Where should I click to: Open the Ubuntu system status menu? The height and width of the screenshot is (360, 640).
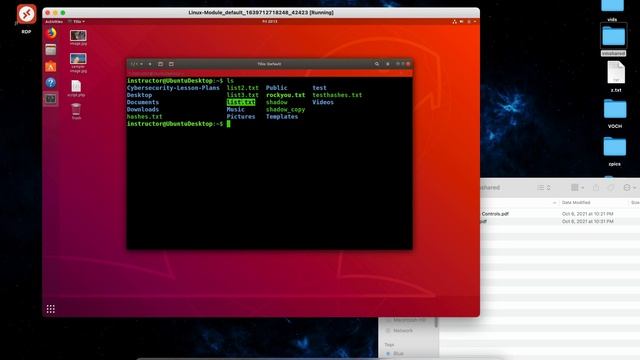click(464, 22)
